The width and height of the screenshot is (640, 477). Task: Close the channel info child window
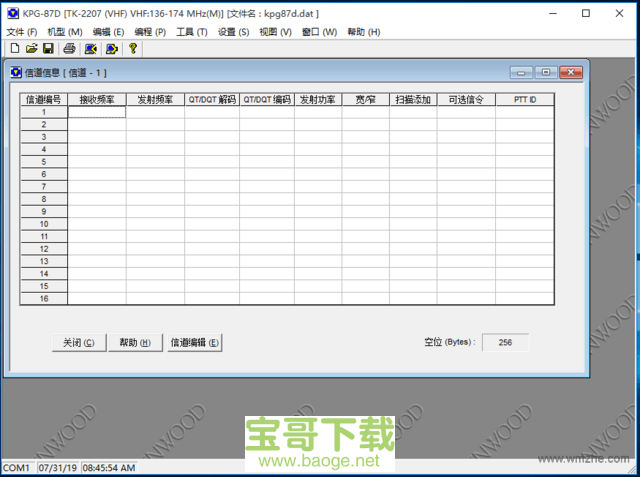571,73
